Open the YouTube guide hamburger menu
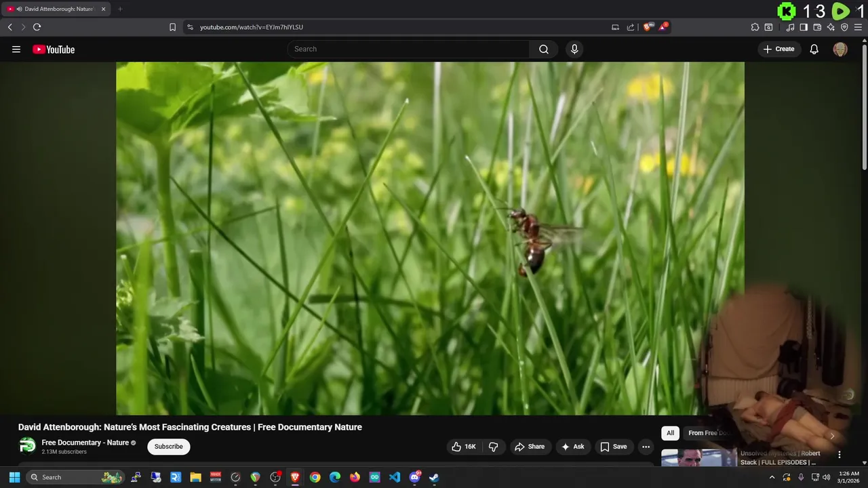Viewport: 868px width, 488px height. click(x=16, y=49)
